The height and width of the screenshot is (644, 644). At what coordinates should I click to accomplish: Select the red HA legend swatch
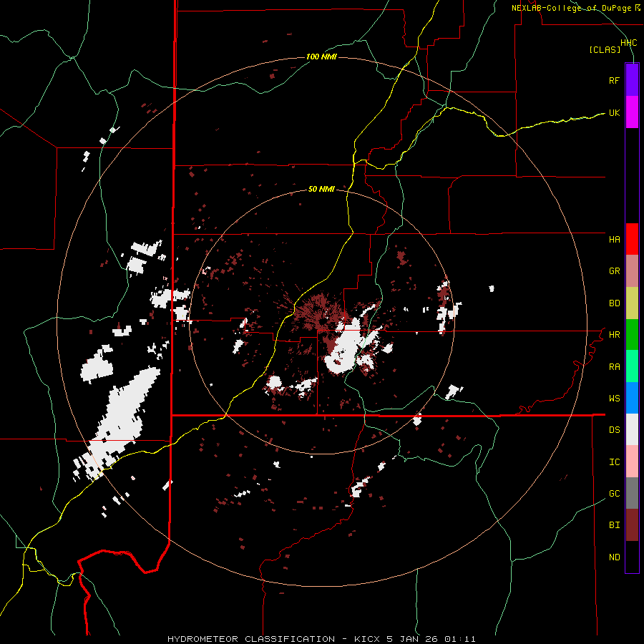point(632,239)
